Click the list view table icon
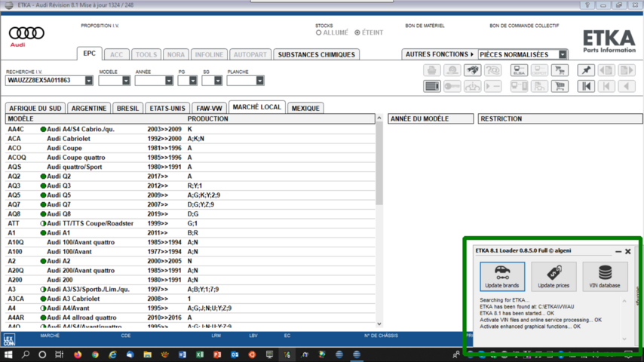The height and width of the screenshot is (362, 644). tap(431, 86)
